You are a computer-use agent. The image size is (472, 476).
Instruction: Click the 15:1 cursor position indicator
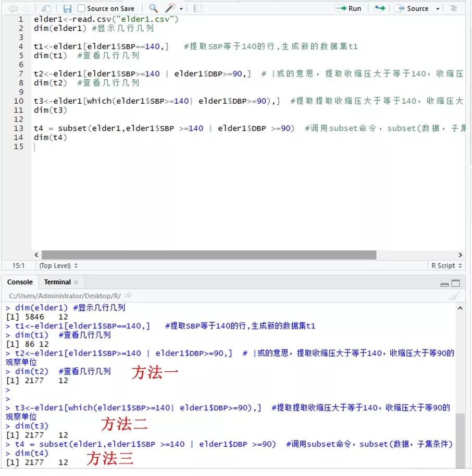[x=18, y=265]
